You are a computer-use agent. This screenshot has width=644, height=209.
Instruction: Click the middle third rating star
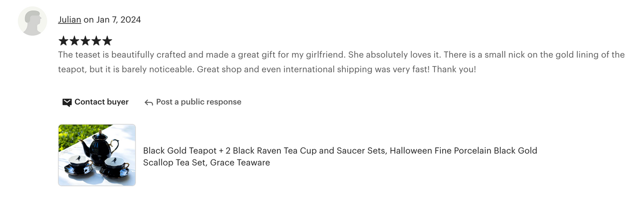(85, 41)
